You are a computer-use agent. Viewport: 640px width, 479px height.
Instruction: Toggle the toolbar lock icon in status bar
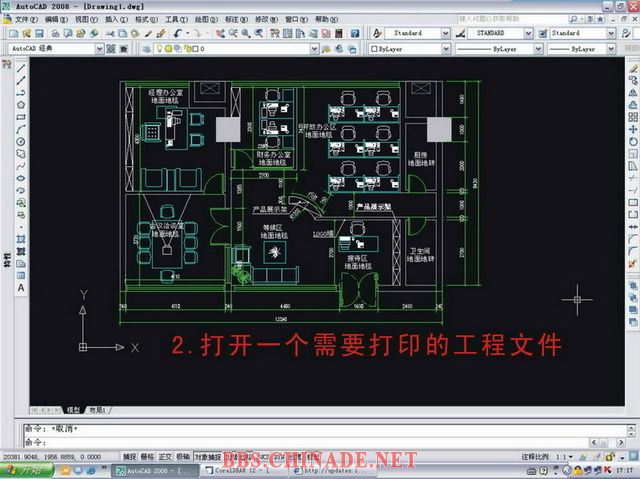click(x=610, y=457)
